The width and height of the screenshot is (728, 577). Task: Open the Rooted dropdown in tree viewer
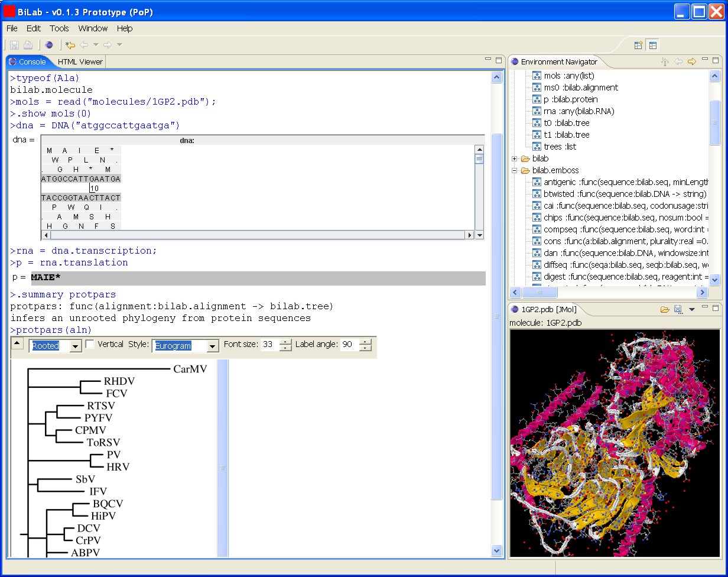click(76, 346)
